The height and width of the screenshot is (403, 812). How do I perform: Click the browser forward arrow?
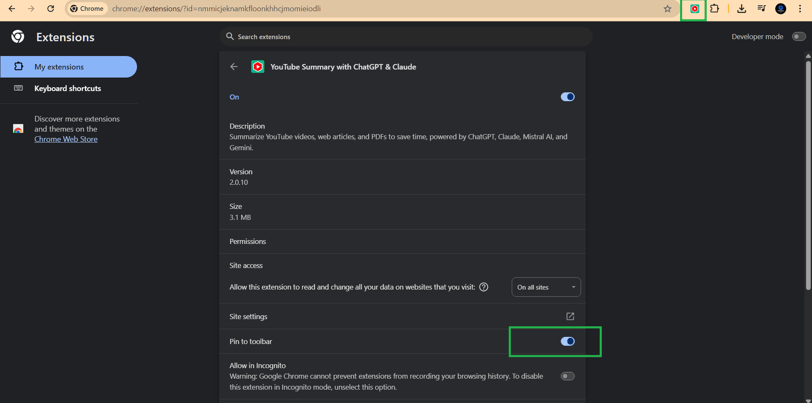click(31, 9)
